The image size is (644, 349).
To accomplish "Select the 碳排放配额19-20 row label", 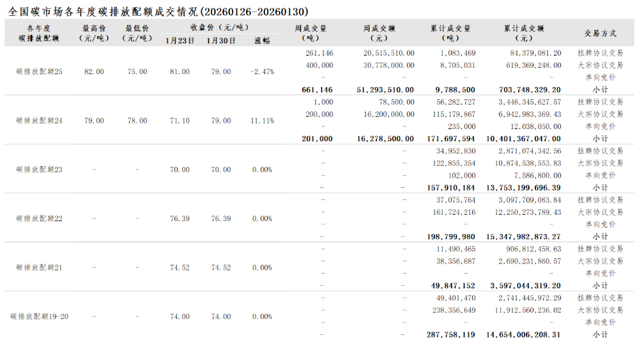I will [39, 317].
